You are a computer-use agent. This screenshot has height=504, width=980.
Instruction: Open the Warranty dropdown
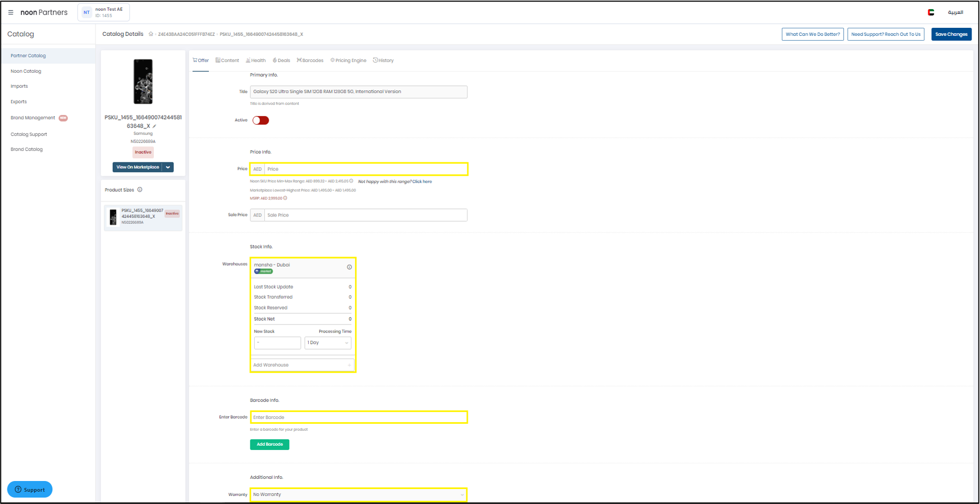[x=358, y=494]
